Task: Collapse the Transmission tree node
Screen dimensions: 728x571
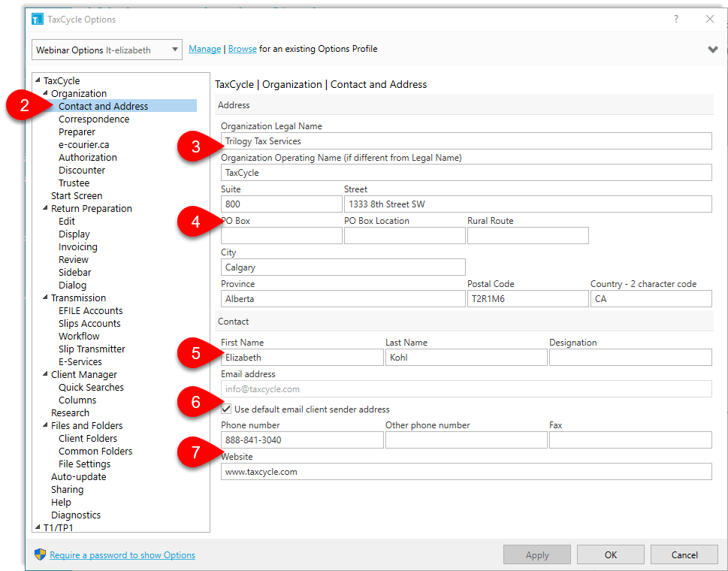Action: pos(46,297)
